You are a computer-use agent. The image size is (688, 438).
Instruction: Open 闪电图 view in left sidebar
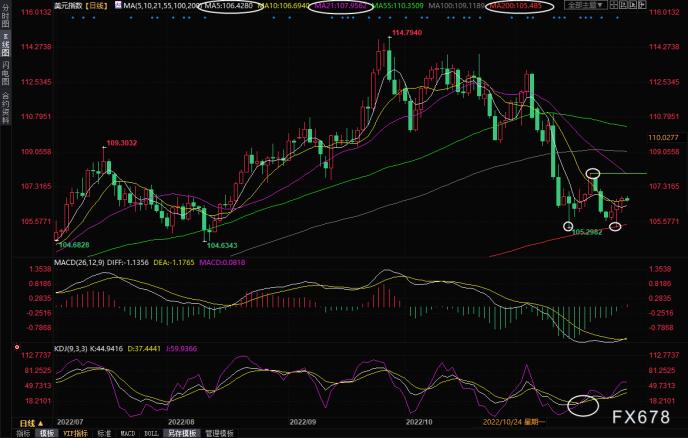pyautogui.click(x=5, y=72)
